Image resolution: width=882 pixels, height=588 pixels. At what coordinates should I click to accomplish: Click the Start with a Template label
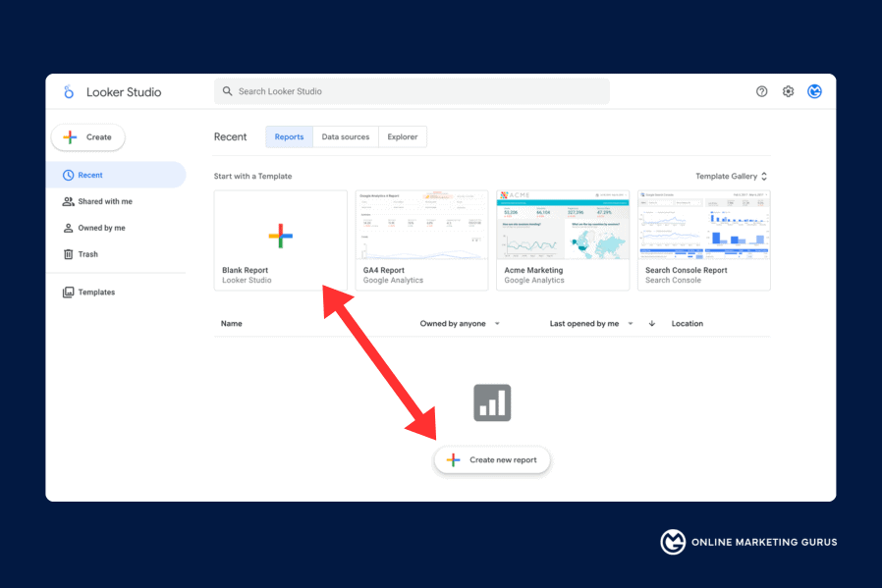pos(252,176)
